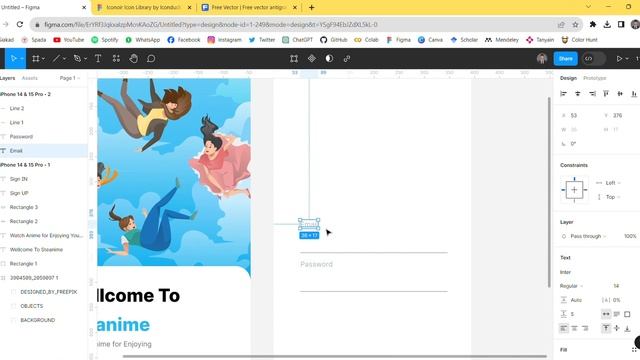Open ChatGPT bookmark
The image size is (640, 360).
(298, 40)
